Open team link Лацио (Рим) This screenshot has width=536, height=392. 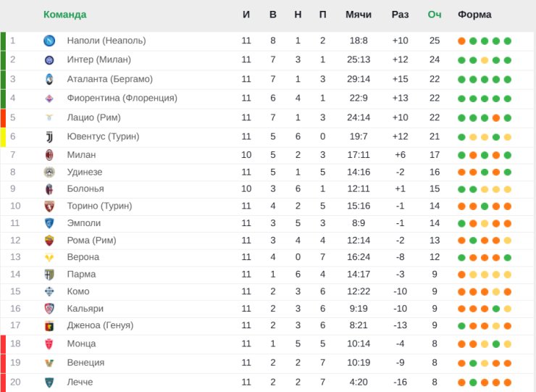93,117
